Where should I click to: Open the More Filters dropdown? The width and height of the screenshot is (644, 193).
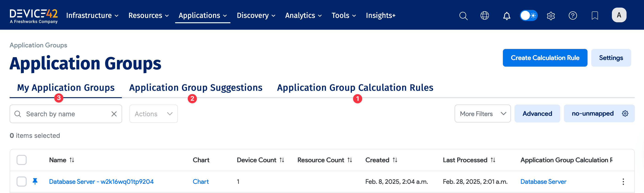coord(482,114)
